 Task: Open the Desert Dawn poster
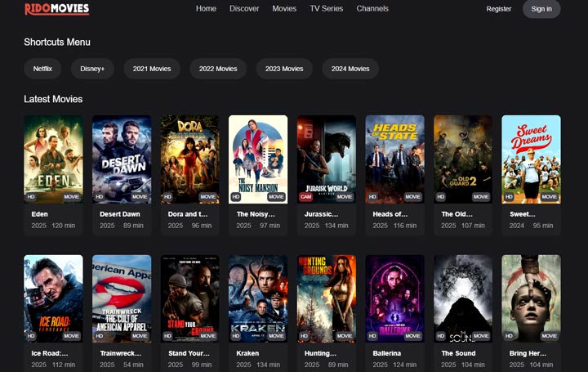(x=122, y=159)
